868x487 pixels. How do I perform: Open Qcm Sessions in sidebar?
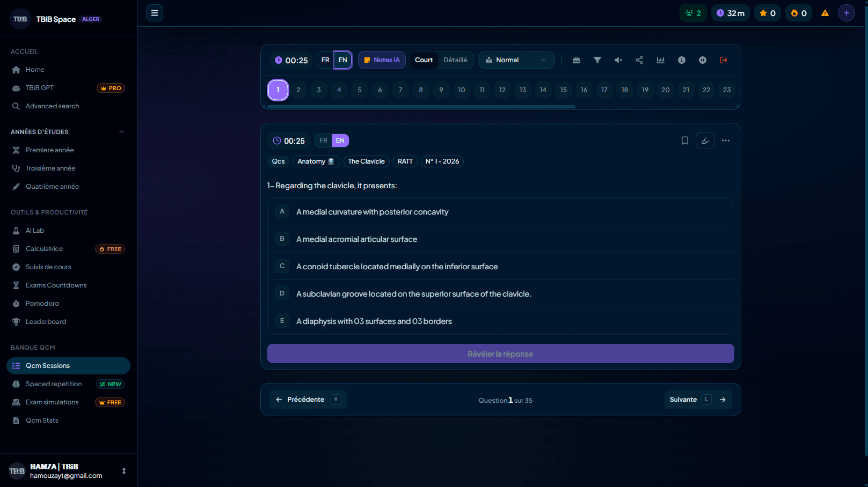tap(68, 366)
